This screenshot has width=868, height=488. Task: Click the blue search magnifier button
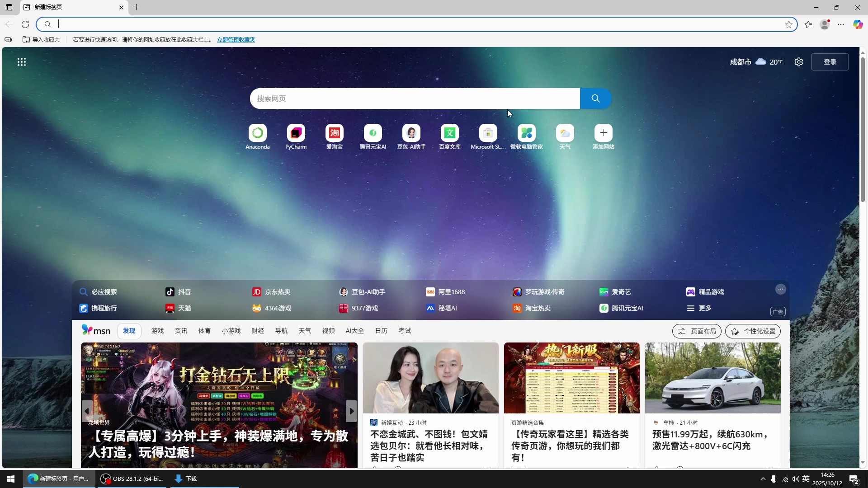point(595,99)
